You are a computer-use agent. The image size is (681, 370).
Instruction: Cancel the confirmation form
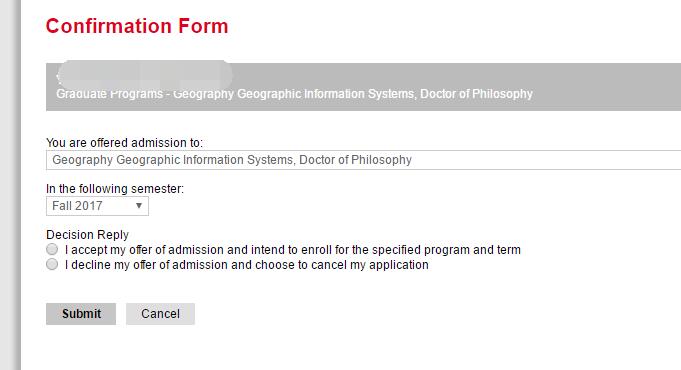point(160,314)
